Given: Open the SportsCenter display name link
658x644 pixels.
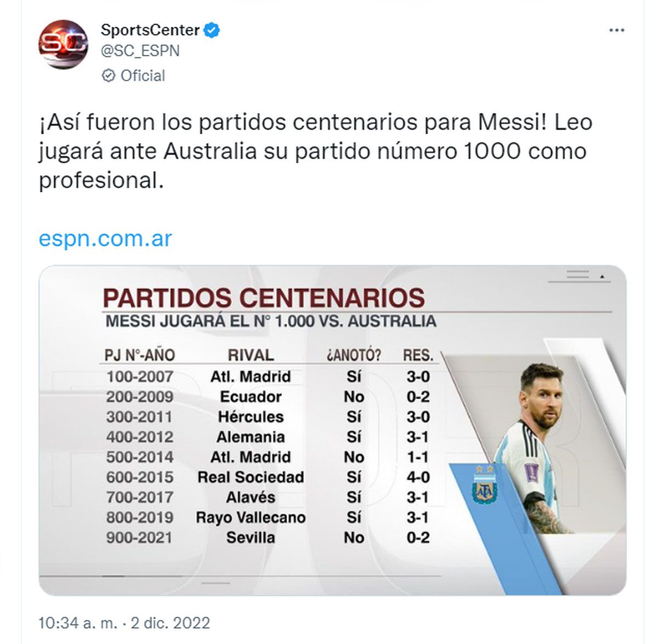Looking at the screenshot, I should [150, 30].
